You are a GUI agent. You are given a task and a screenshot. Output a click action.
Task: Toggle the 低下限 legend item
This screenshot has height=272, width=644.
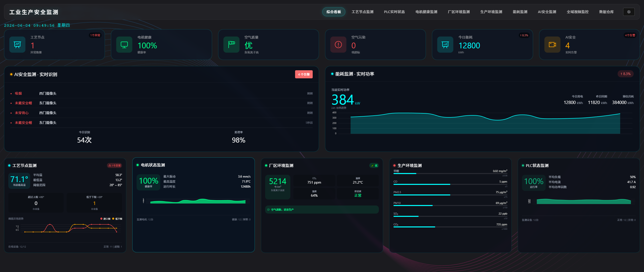tap(117, 219)
